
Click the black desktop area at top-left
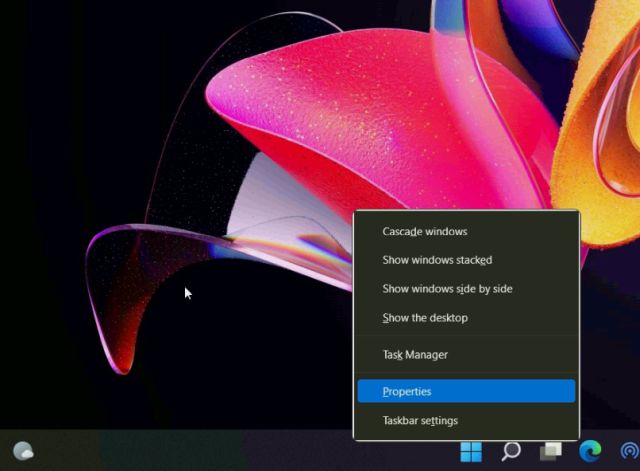pos(60,60)
